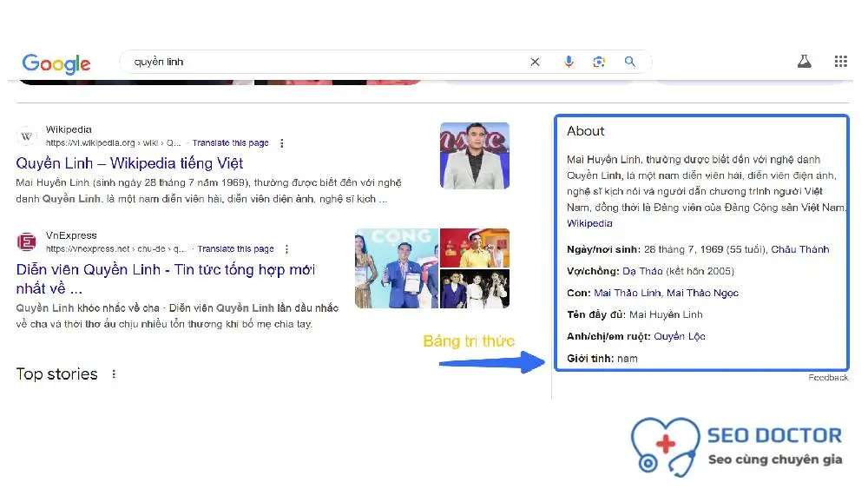Click the VnExpress favicon in second result
The width and height of the screenshot is (868, 489).
27,242
